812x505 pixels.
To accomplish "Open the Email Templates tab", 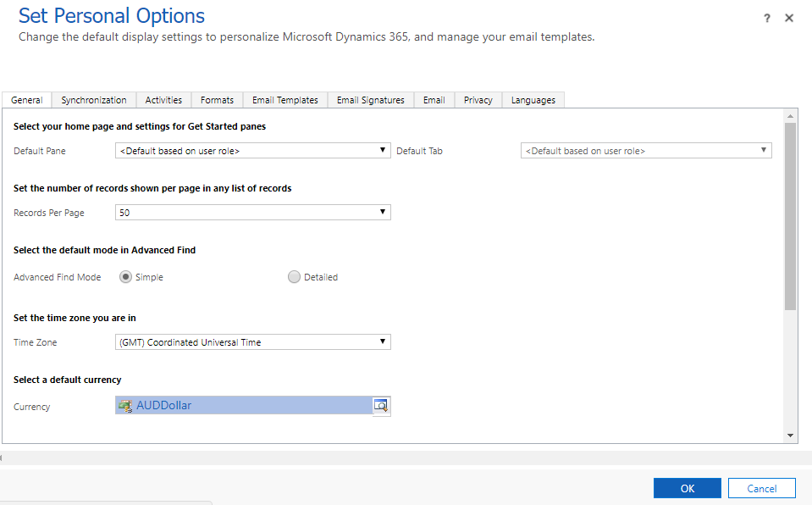I will point(285,100).
